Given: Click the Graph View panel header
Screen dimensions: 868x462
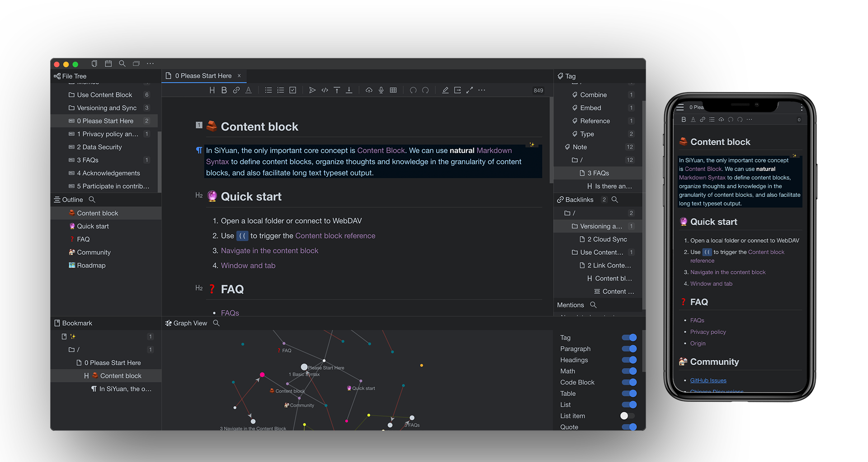Looking at the screenshot, I should click(x=186, y=323).
